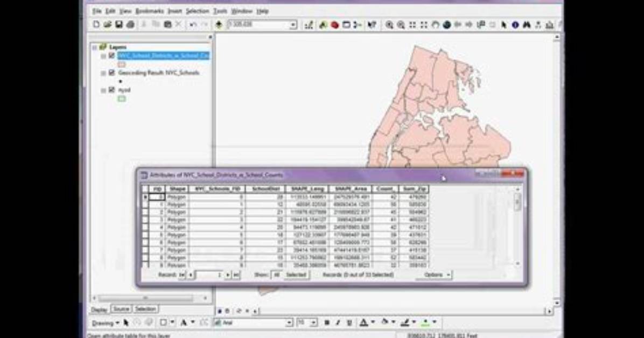Click the Add Data icon

coord(219,25)
